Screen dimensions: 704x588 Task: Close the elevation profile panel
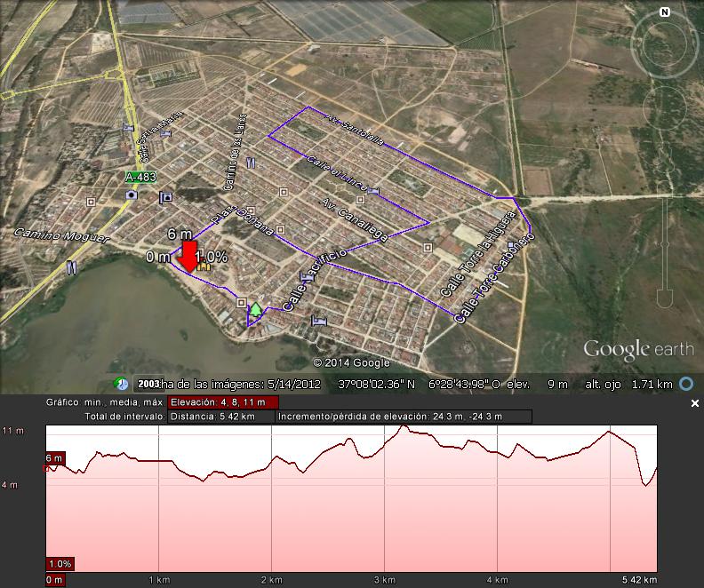click(695, 403)
